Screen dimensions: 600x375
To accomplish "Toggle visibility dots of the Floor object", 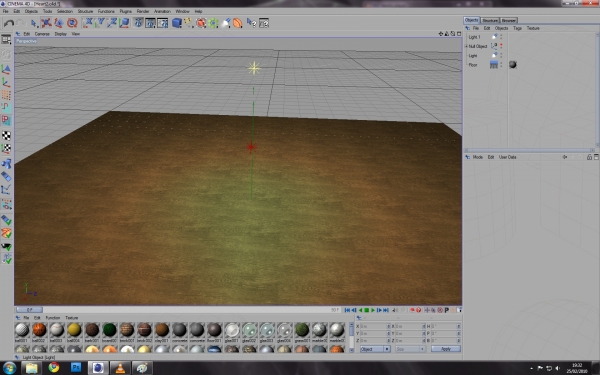I will pyautogui.click(x=501, y=65).
